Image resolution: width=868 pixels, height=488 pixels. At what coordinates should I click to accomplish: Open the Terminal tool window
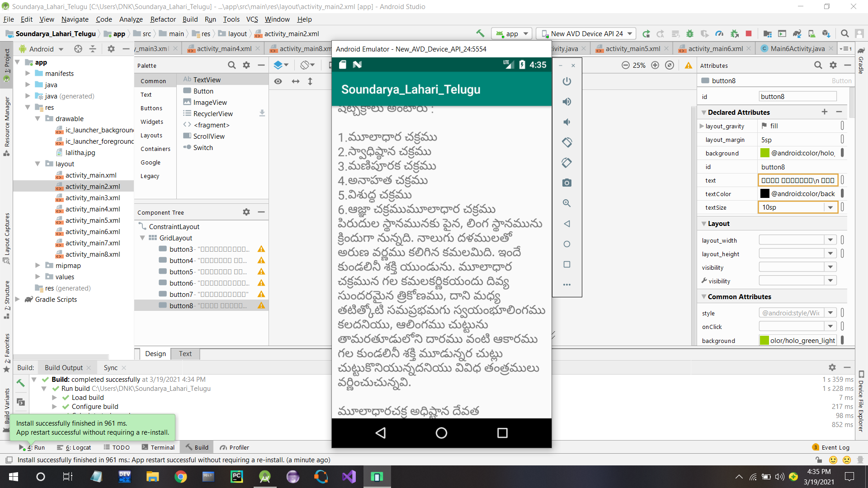tap(158, 447)
